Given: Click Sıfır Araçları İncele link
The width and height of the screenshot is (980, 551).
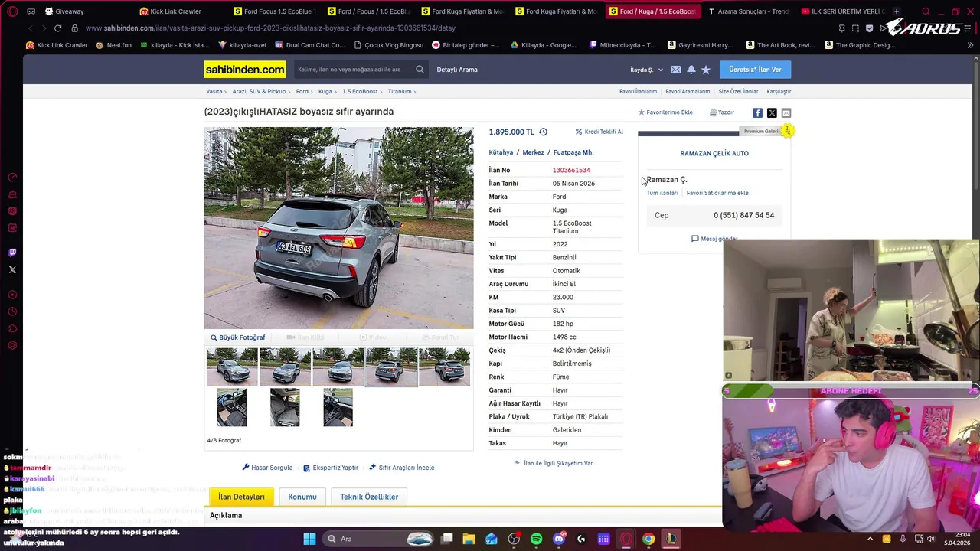Looking at the screenshot, I should pyautogui.click(x=402, y=468).
